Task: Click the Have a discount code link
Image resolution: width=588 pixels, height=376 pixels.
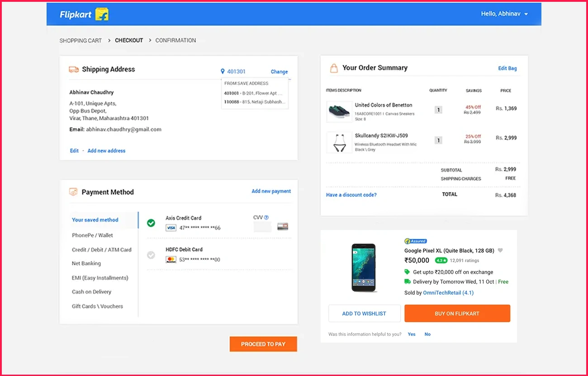Action: pos(351,195)
